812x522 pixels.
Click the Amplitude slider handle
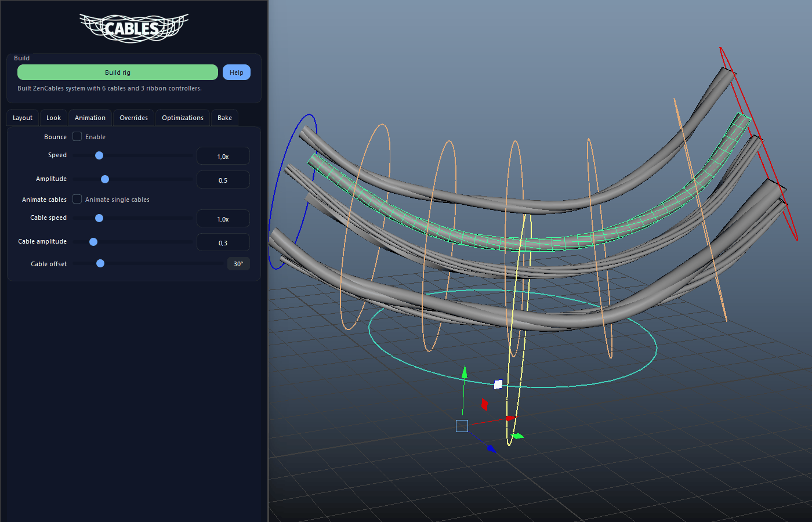coord(105,179)
